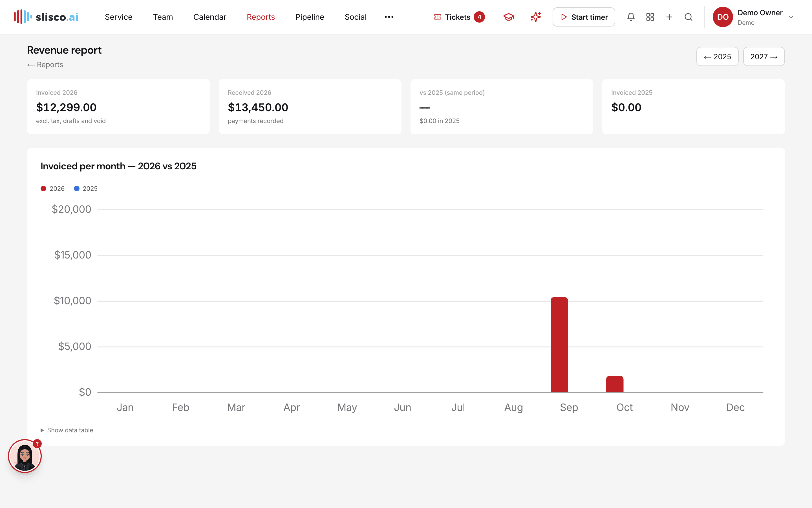Click the '$0.00 in 2025' text
The image size is (812, 508).
(439, 121)
